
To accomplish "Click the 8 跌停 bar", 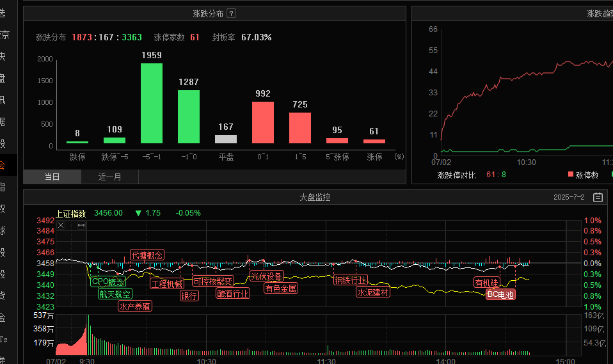I will [x=77, y=142].
